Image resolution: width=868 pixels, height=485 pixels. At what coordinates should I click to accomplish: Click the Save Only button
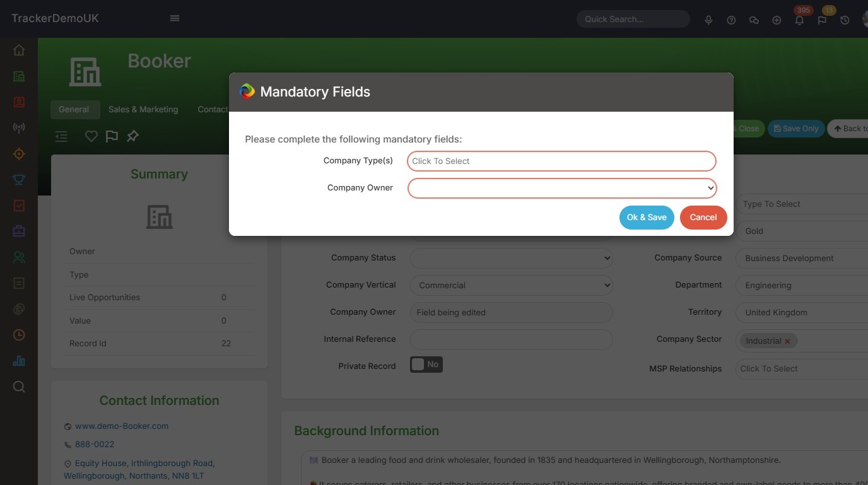coord(796,129)
